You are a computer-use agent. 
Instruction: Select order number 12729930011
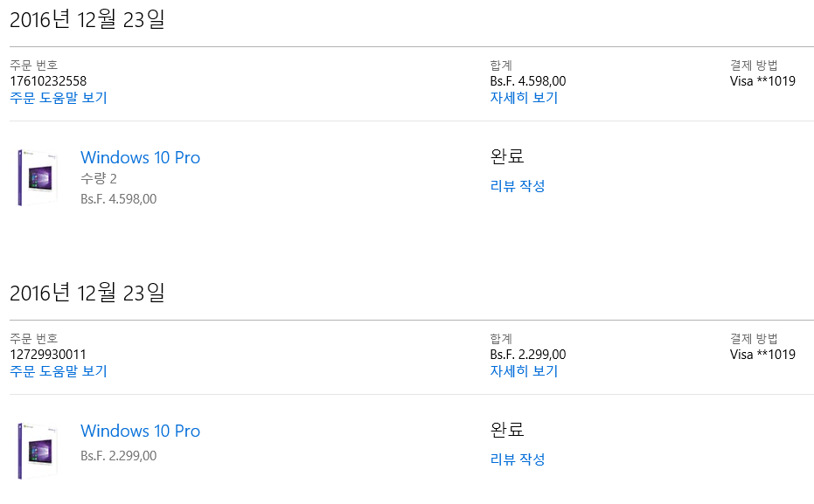[x=48, y=355]
